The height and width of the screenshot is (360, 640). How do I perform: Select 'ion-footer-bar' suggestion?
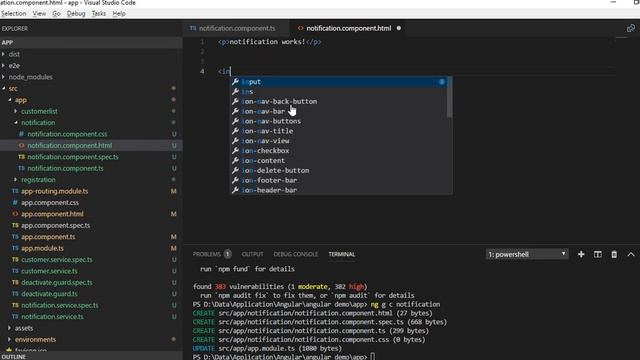click(339, 180)
